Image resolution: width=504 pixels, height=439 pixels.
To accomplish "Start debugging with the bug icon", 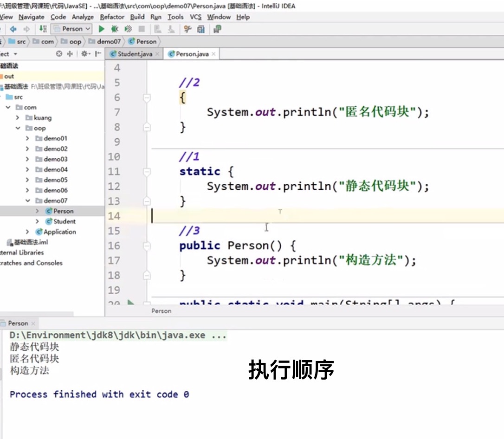I will 115,29.
